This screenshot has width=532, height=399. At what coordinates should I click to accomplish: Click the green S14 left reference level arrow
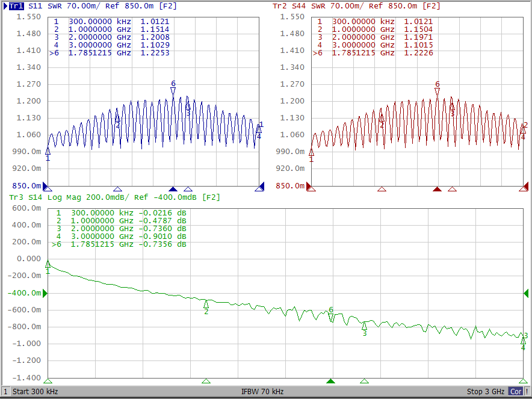tap(45, 293)
